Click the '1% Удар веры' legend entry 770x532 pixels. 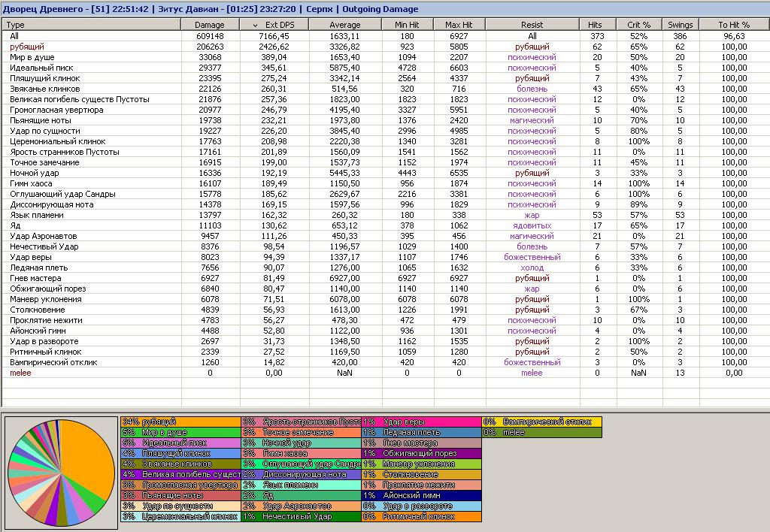click(421, 422)
